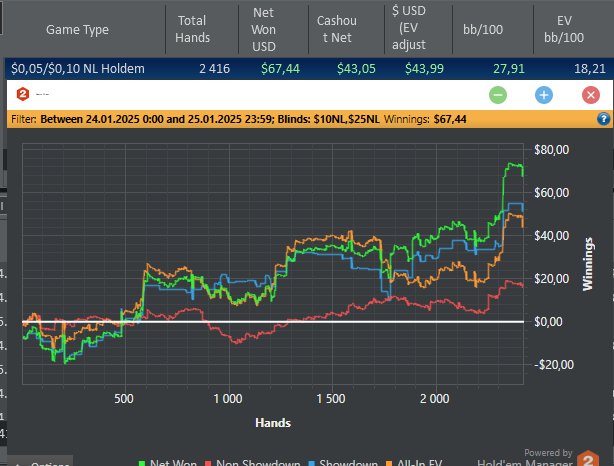The width and height of the screenshot is (614, 466).
Task: Click the $0,00 y-axis tick label
Action: [548, 322]
